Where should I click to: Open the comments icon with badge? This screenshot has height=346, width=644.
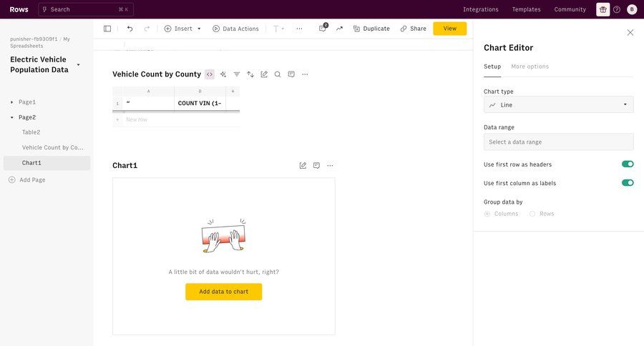[x=323, y=28]
